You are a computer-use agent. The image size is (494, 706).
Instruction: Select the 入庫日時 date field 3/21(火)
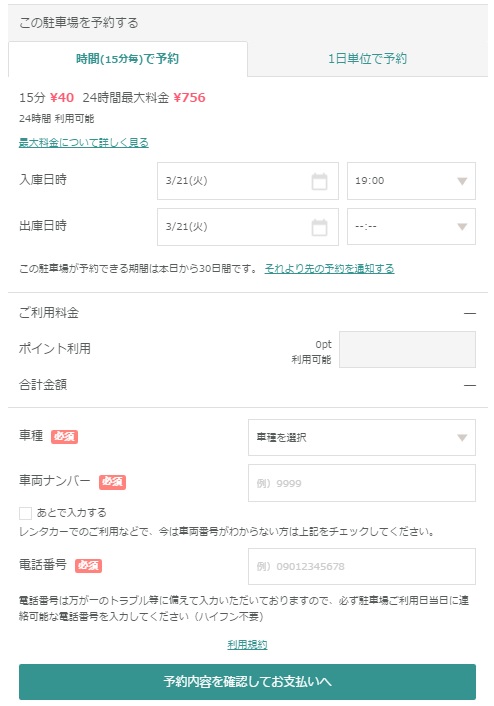click(x=248, y=181)
